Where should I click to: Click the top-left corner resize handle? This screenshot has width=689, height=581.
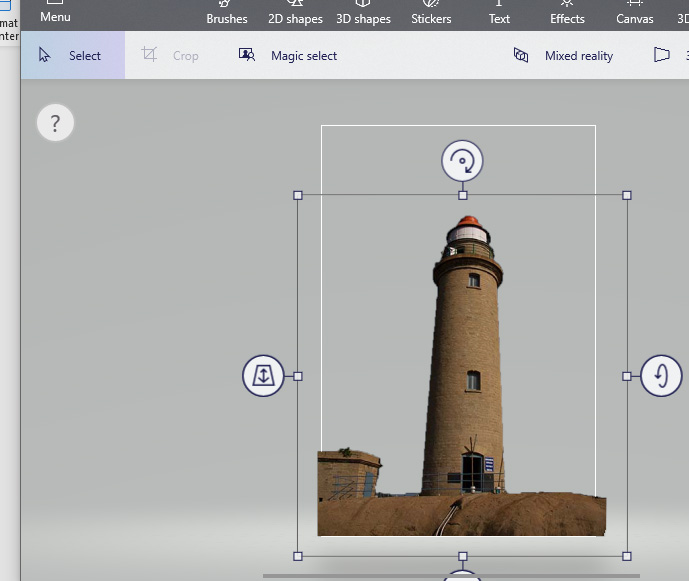[298, 195]
